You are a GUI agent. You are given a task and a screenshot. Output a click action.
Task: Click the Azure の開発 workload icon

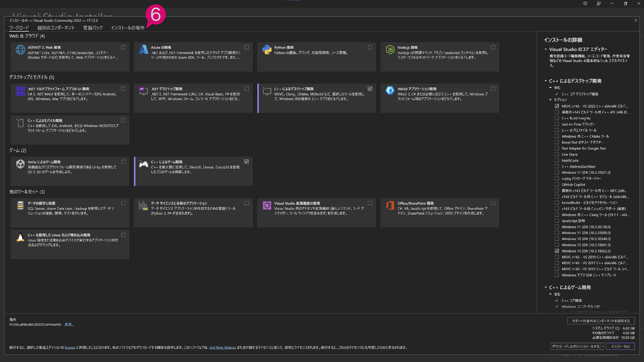[144, 50]
